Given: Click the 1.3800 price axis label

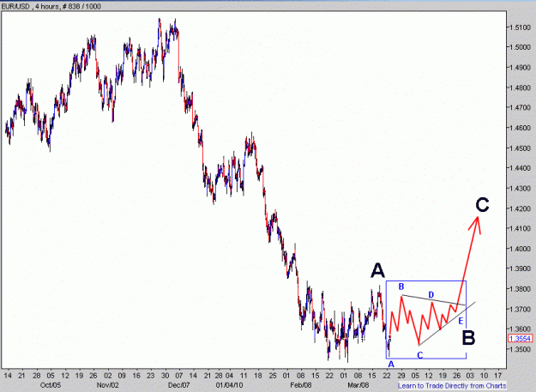Looking at the screenshot, I should [x=521, y=289].
